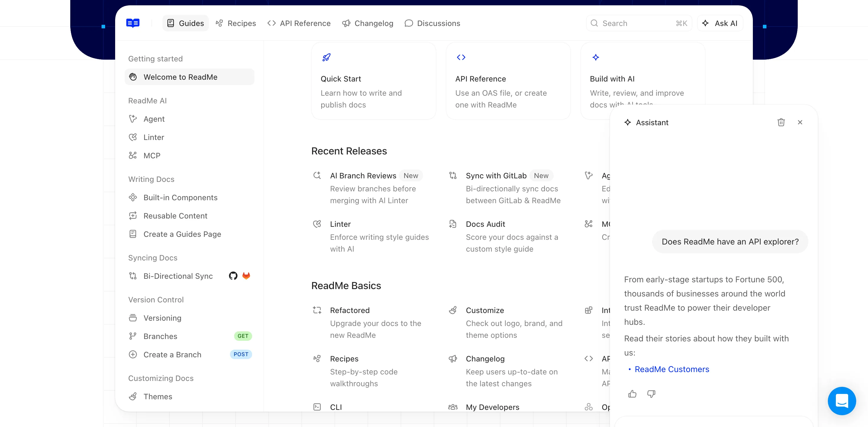Viewport: 868px width, 427px height.
Task: Click the Customize paintbrush icon
Action: (x=453, y=310)
